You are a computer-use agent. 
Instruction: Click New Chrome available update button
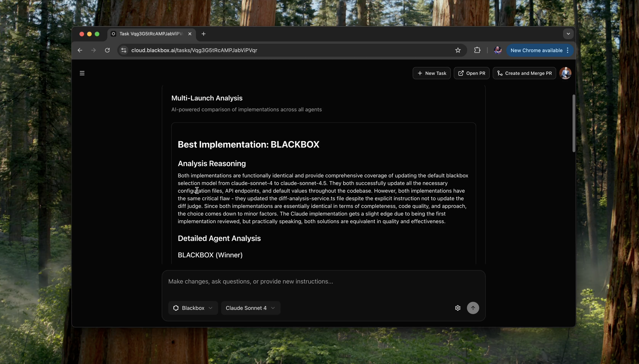coord(536,50)
